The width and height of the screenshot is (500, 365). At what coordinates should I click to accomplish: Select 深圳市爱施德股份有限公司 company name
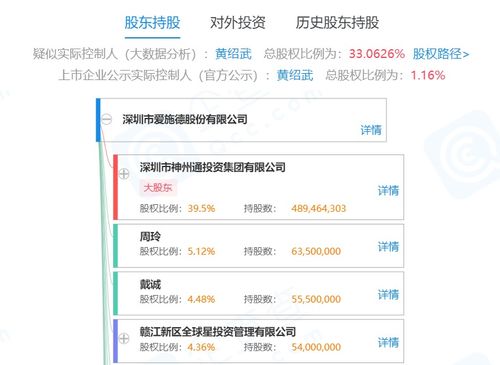point(185,119)
